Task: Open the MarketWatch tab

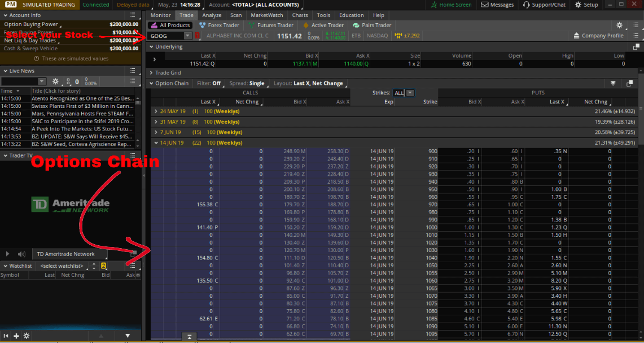Action: click(x=266, y=15)
